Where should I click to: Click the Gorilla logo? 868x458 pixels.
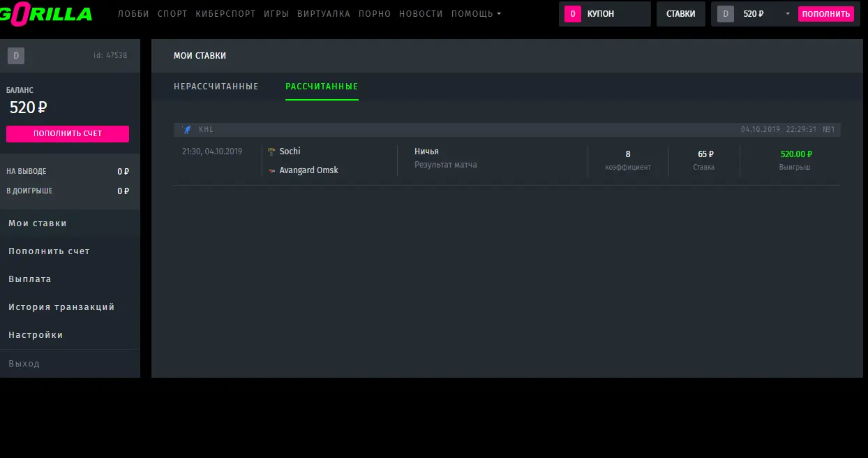[46, 13]
